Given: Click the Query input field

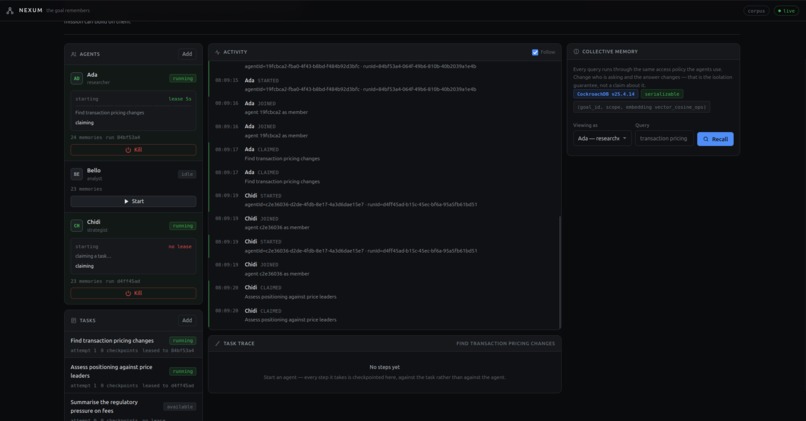Looking at the screenshot, I should (664, 138).
